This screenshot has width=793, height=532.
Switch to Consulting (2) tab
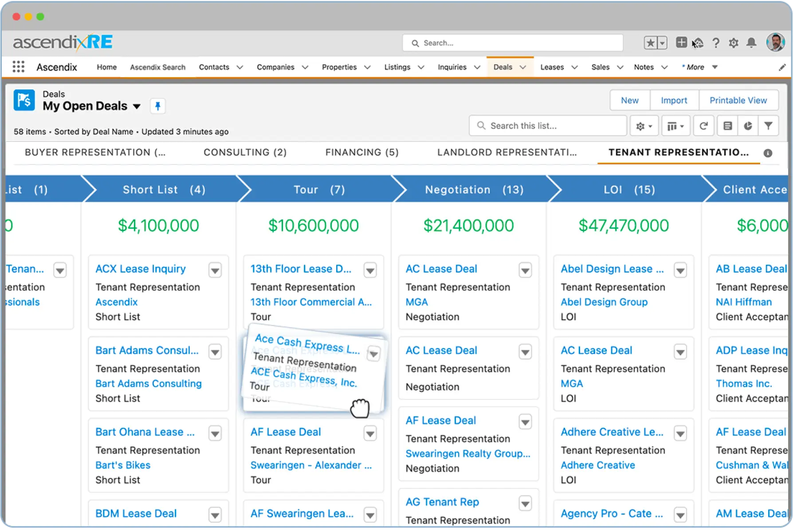[x=245, y=153]
